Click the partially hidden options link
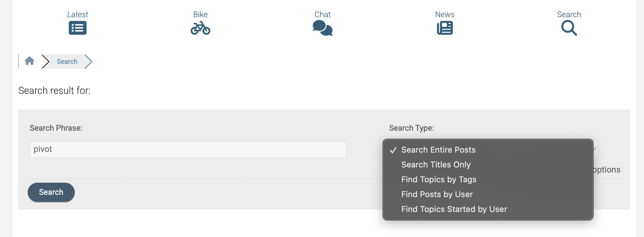The image size is (644, 237). click(x=607, y=169)
